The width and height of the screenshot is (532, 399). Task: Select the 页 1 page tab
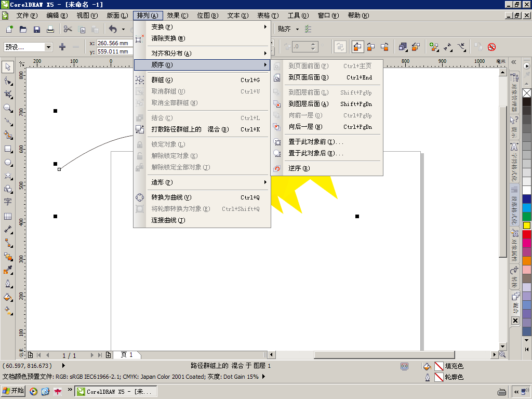click(x=127, y=355)
